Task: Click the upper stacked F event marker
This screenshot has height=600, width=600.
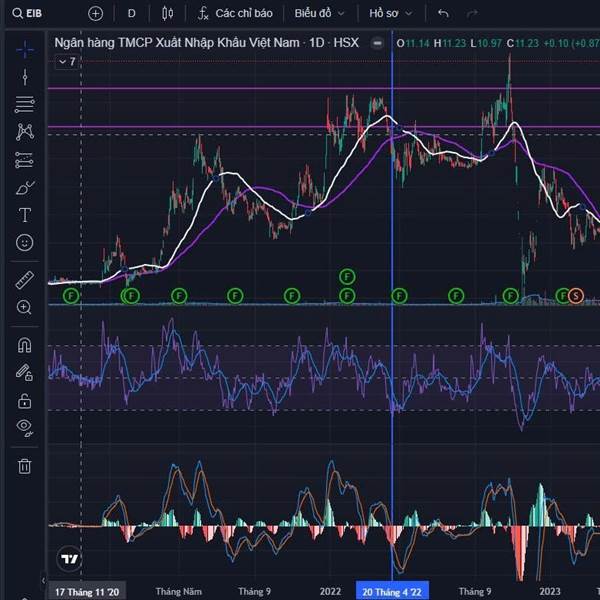Action: [347, 276]
